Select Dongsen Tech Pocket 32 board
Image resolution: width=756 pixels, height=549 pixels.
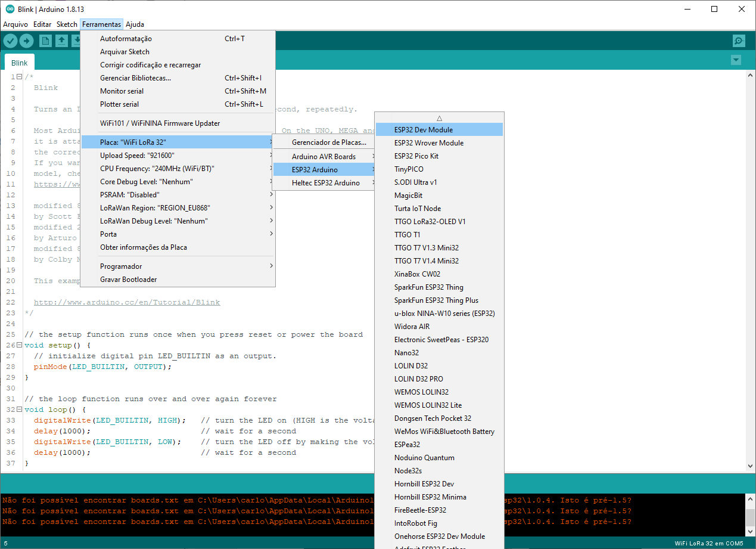pyautogui.click(x=440, y=418)
